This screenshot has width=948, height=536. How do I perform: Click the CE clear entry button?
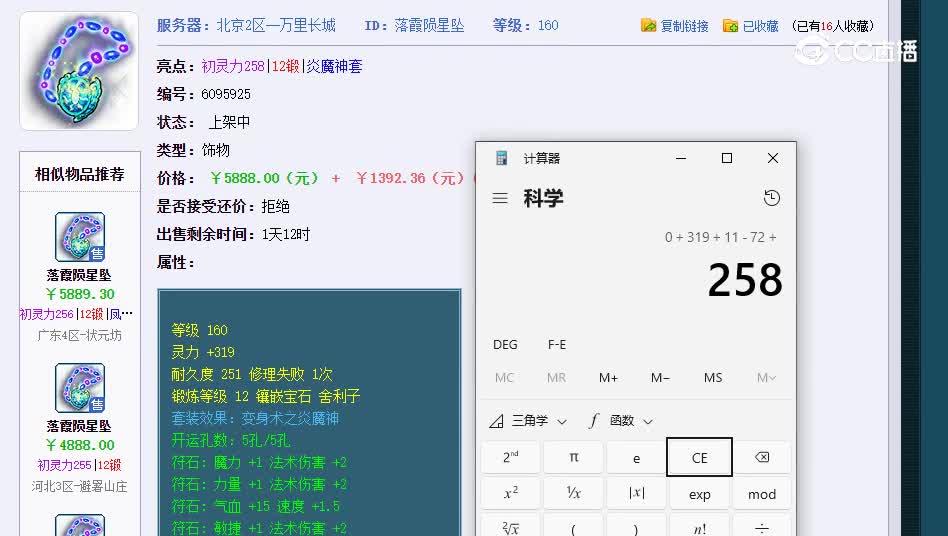tap(699, 457)
